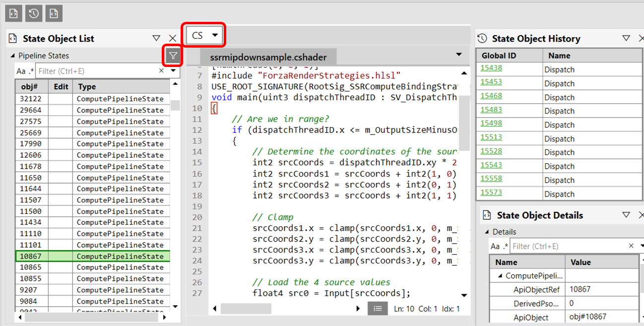Select pipeline state row obj 29664

[93, 110]
